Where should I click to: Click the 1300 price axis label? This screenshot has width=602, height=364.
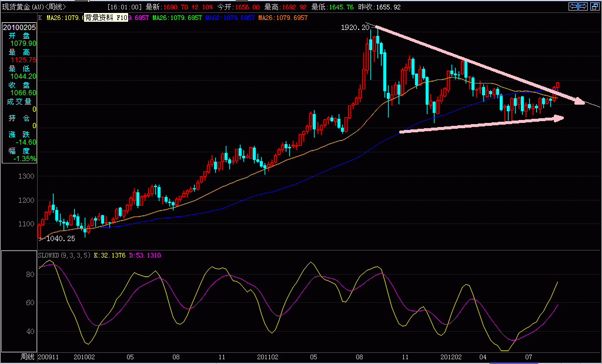coord(26,176)
